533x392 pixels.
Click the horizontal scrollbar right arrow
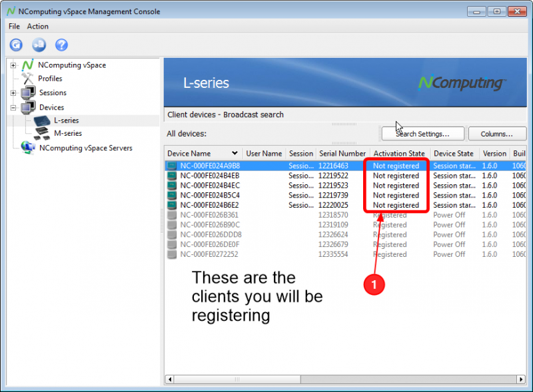(521, 379)
